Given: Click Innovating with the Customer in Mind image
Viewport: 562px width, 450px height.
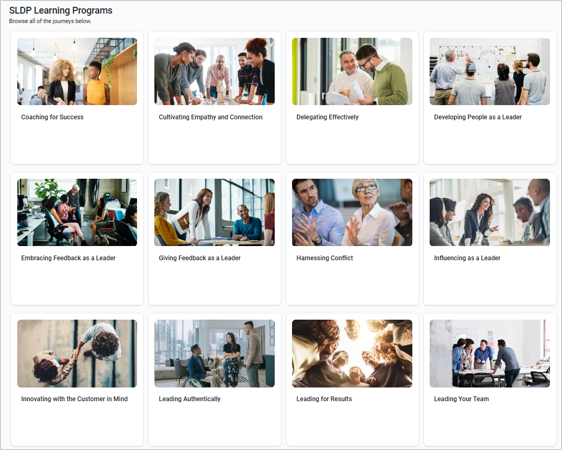Looking at the screenshot, I should coord(77,353).
